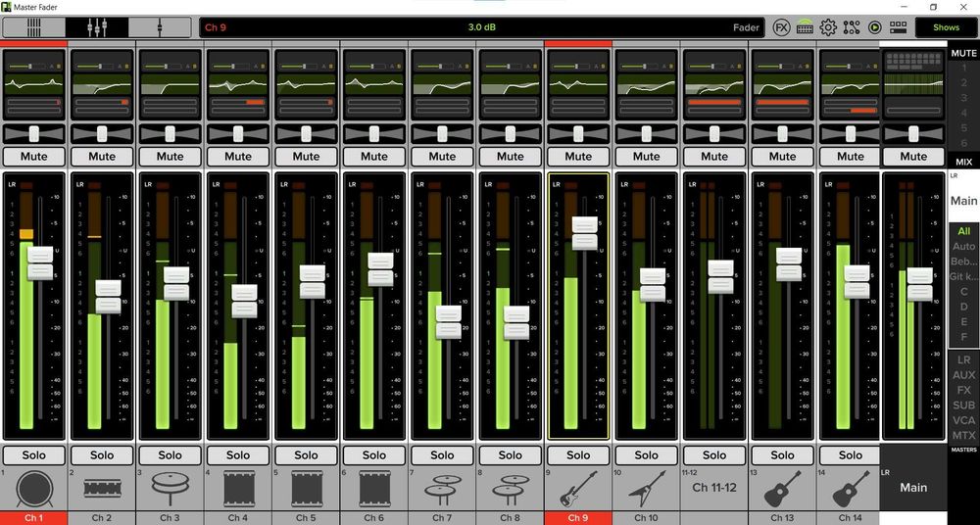Solo channel 6
The width and height of the screenshot is (980, 525).
(374, 455)
